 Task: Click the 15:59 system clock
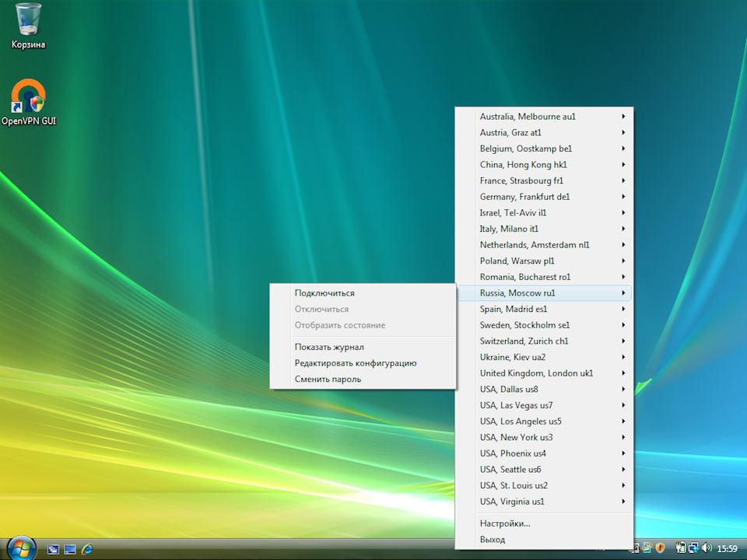point(727,548)
